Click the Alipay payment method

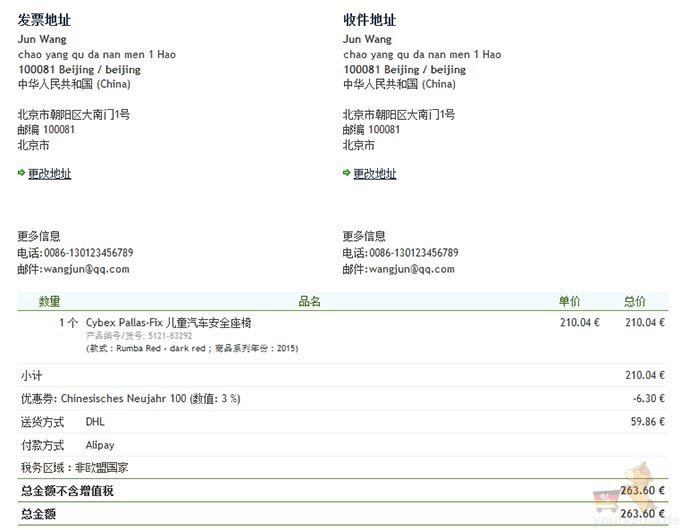(100, 445)
